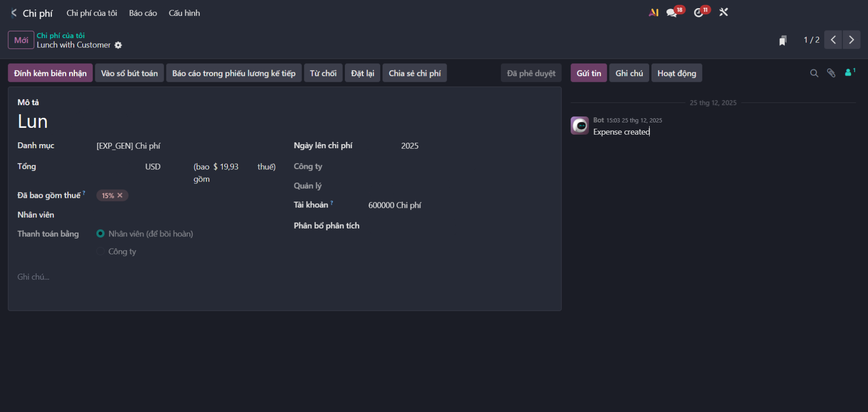The image size is (868, 412).
Task: Click the bookmark icon near the pager
Action: pos(783,41)
